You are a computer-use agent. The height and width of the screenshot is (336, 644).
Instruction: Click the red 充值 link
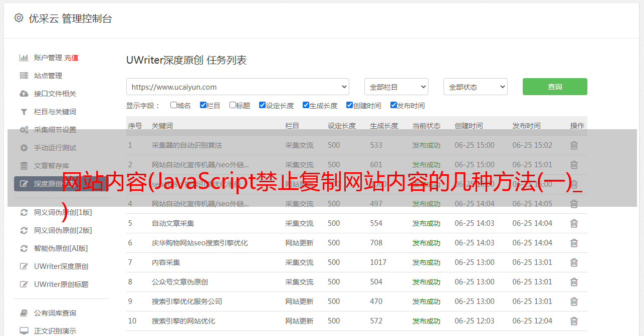pyautogui.click(x=71, y=58)
